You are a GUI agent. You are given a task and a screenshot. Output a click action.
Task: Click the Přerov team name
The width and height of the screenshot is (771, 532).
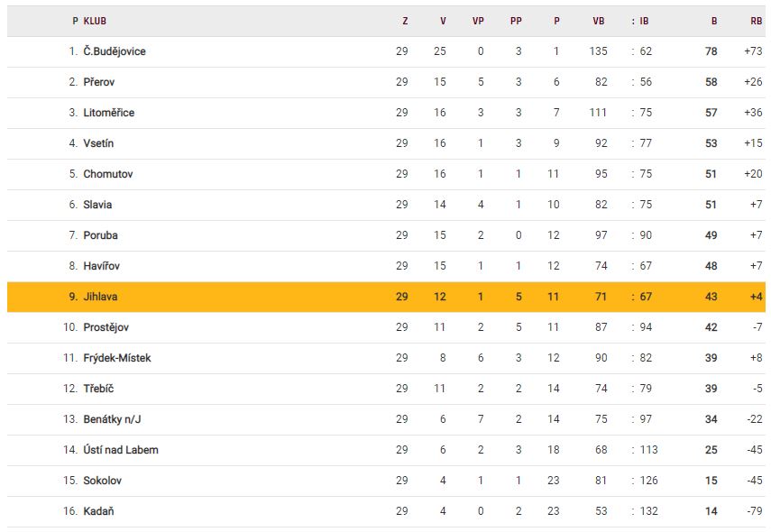99,82
